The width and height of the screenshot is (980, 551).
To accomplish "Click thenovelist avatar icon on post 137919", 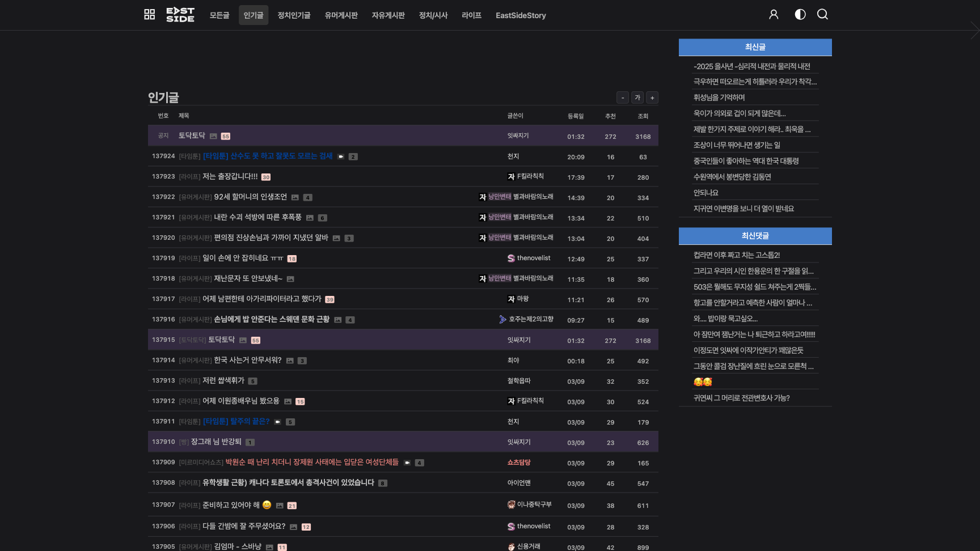I will coord(511,258).
